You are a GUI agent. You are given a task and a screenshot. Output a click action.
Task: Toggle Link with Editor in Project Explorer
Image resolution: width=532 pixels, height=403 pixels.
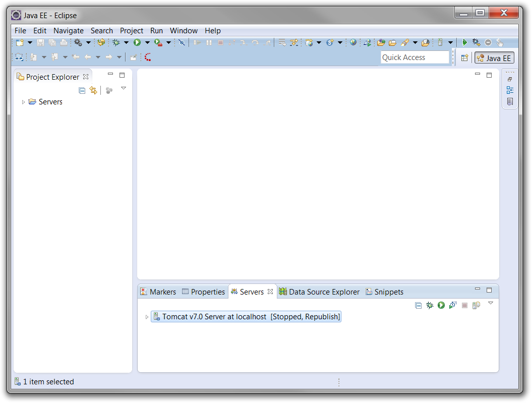[93, 90]
